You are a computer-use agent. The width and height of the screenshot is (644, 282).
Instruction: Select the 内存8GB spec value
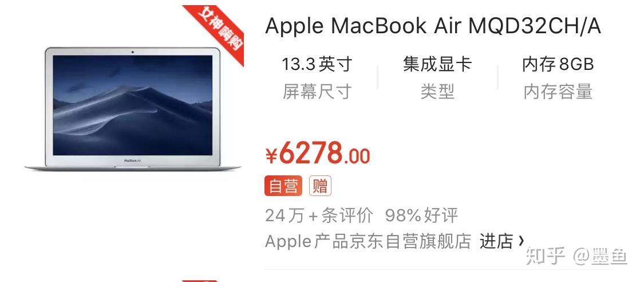click(558, 65)
